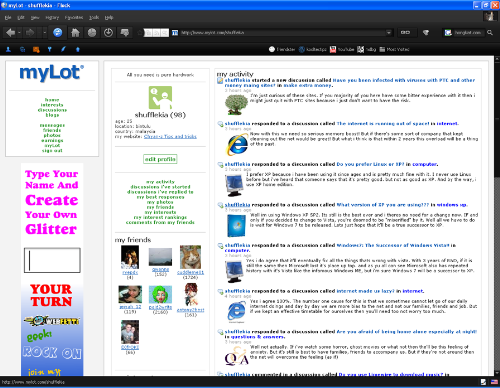Image resolution: width=500 pixels, height=388 pixels.
Task: Open the orange feeds icon in Flock toolbar
Action: pos(36,50)
